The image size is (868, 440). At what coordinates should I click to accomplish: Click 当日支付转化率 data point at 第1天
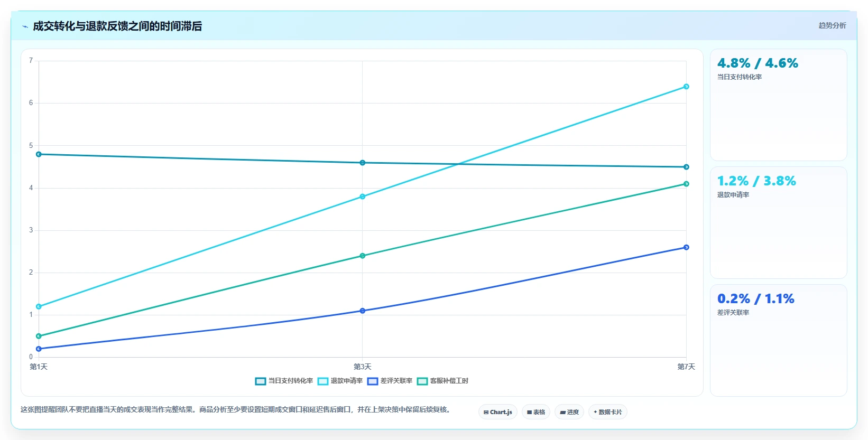(39, 154)
